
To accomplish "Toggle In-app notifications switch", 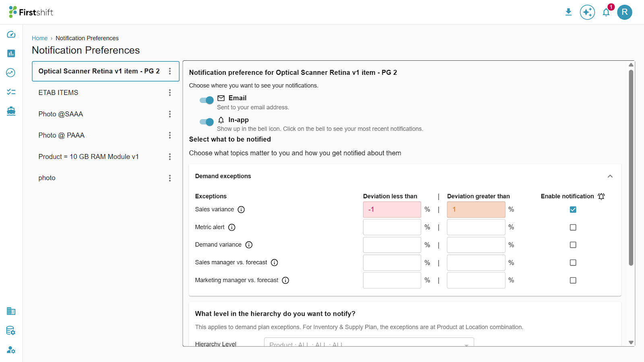I will pyautogui.click(x=207, y=122).
